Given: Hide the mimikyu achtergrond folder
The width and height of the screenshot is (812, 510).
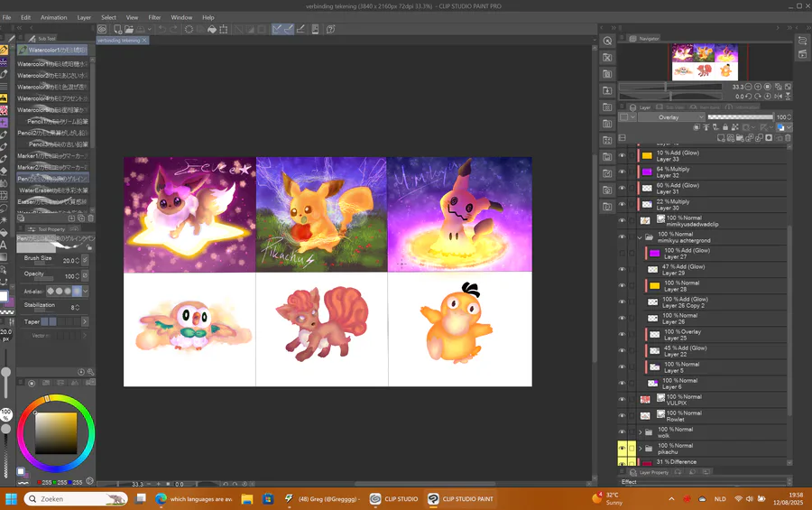Looking at the screenshot, I should coord(622,236).
